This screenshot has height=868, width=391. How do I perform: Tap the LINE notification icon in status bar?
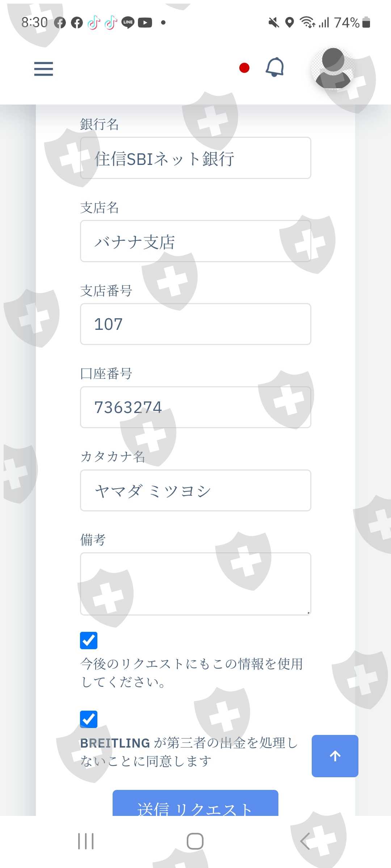pyautogui.click(x=128, y=22)
